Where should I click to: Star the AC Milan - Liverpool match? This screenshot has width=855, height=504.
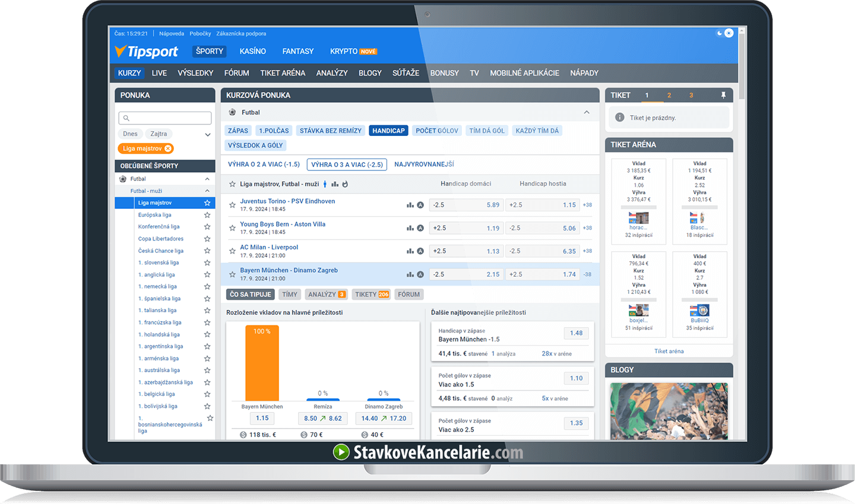[232, 251]
